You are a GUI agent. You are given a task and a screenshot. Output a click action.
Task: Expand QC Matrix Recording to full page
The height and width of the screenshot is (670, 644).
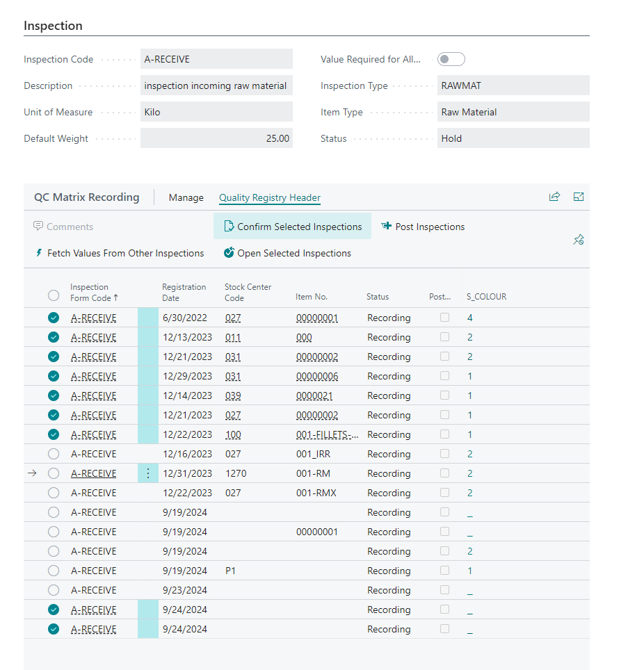click(x=578, y=197)
